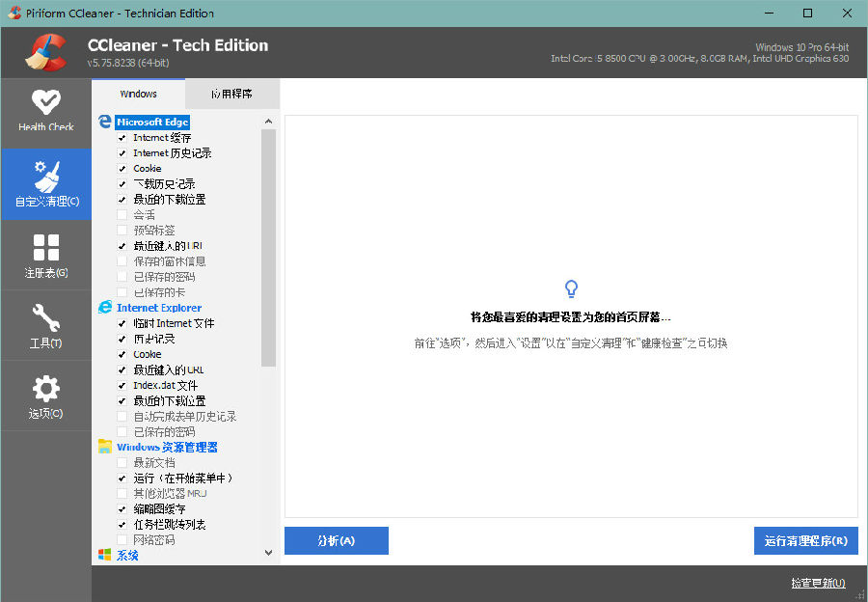This screenshot has height=602, width=868.
Task: Maximize the CCleaner window
Action: (x=807, y=13)
